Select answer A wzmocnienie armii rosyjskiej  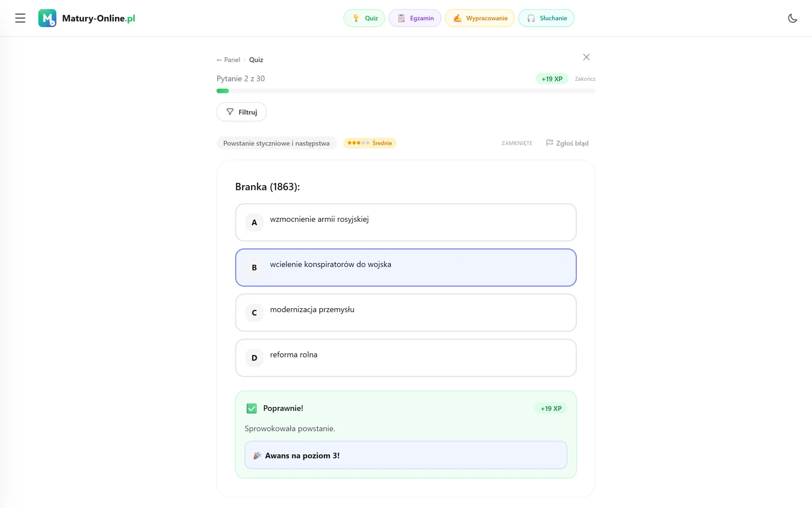406,222
